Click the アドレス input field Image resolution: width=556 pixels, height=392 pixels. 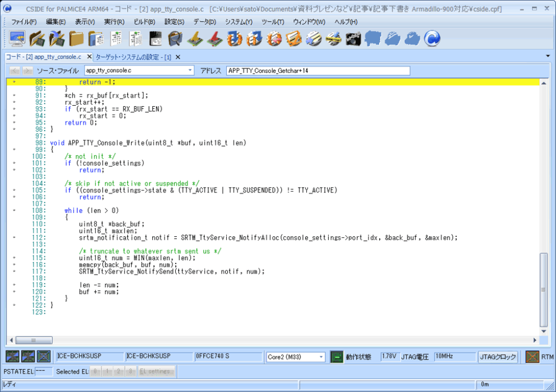pos(317,71)
